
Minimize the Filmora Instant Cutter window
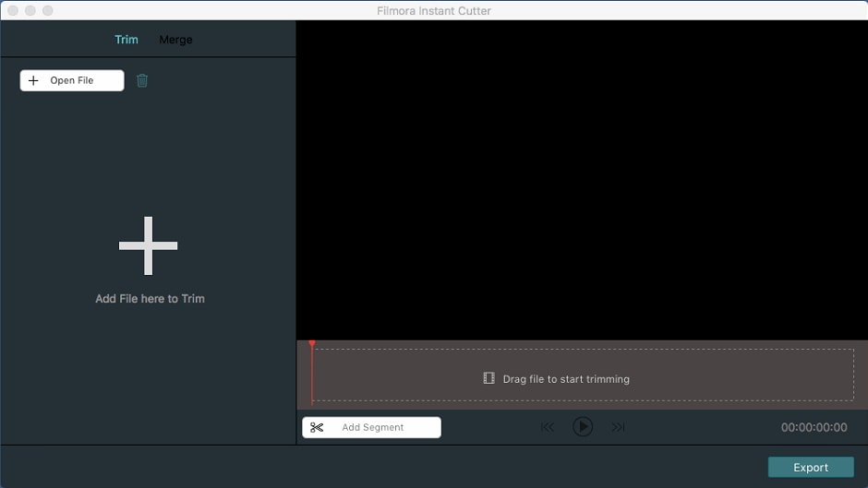pyautogui.click(x=30, y=10)
